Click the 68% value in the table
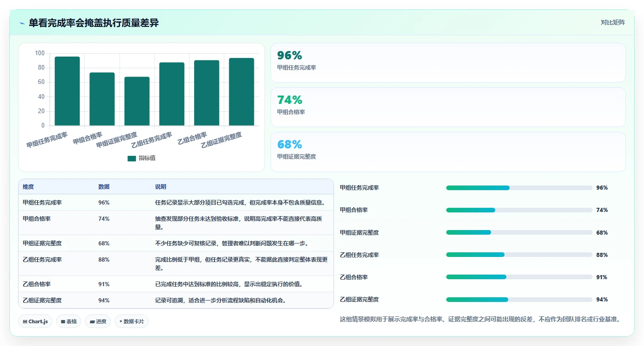The height and width of the screenshot is (346, 644). tap(104, 243)
